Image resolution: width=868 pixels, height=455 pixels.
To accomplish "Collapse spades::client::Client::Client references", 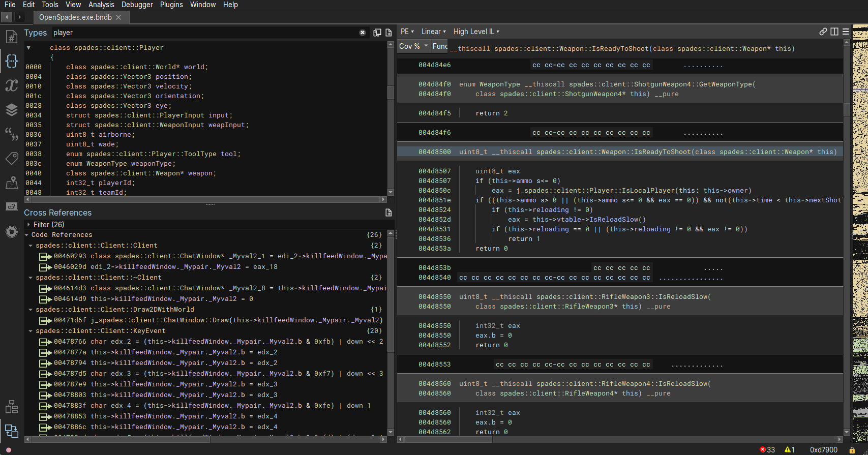I will click(x=31, y=246).
